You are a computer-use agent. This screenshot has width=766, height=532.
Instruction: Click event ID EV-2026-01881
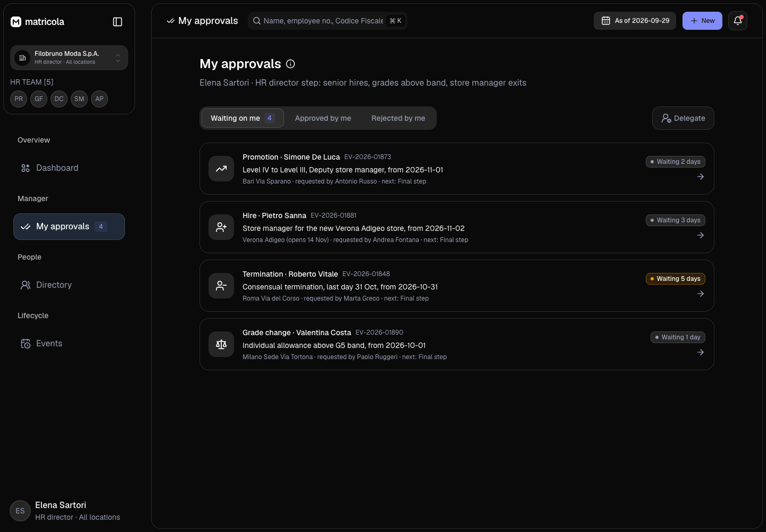pos(334,215)
